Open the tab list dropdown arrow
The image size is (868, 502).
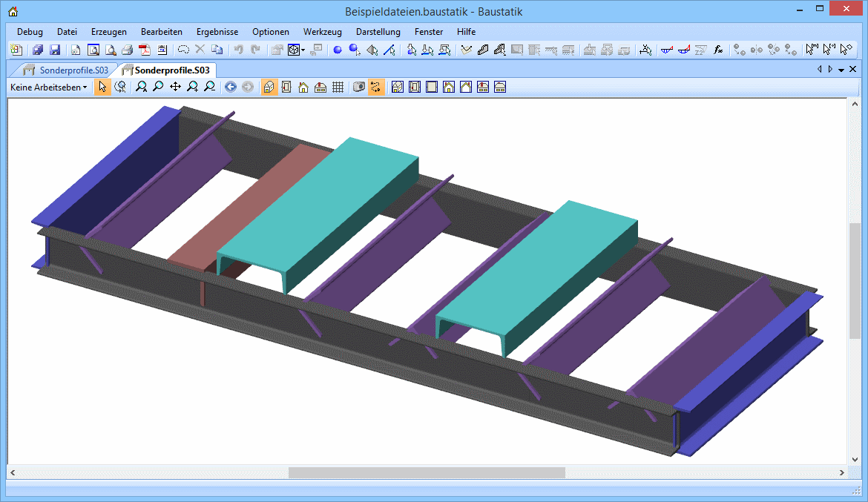click(x=841, y=70)
